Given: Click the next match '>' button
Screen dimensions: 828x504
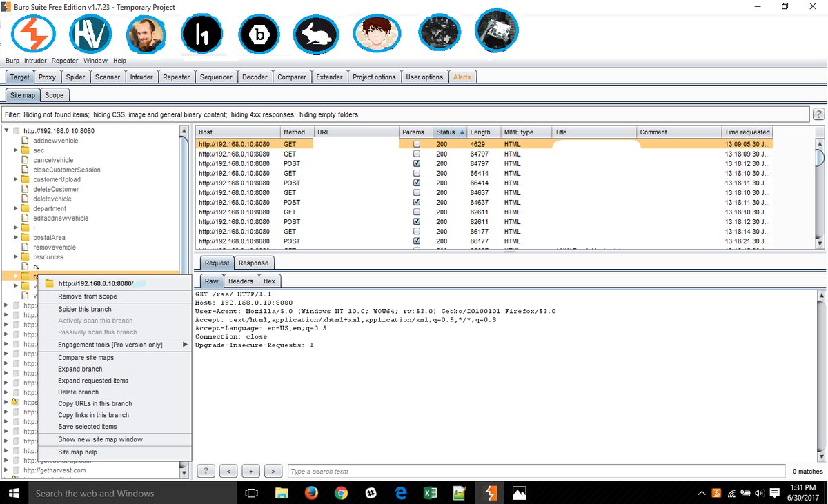Looking at the screenshot, I should coord(273,472).
